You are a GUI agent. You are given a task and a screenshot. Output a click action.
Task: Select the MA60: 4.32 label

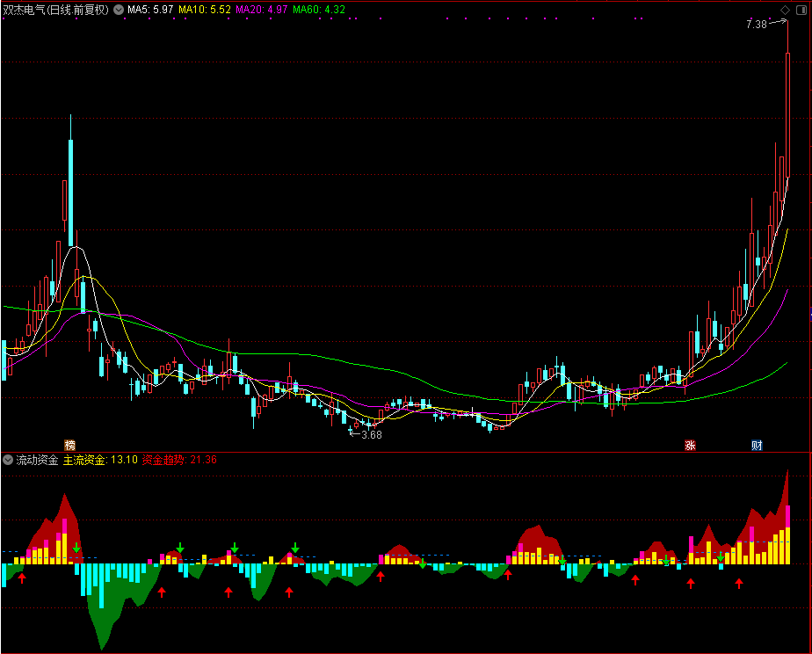(x=318, y=10)
